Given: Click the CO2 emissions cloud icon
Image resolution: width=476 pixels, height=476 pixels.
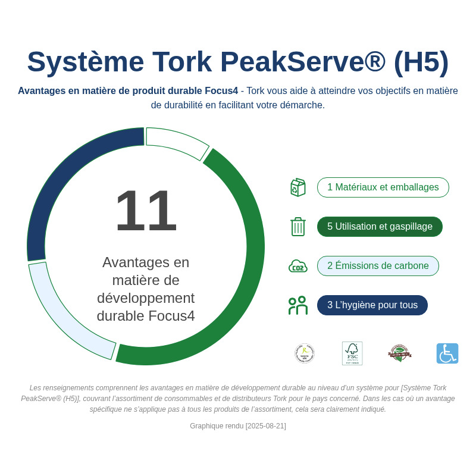Looking at the screenshot, I should coord(298,266).
